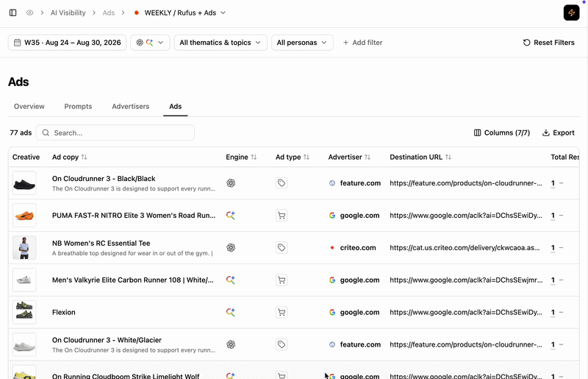Screen dimensions: 588x379
Task: Open WEEKLY / Rufus + Ads dropdown
Action: 180,13
